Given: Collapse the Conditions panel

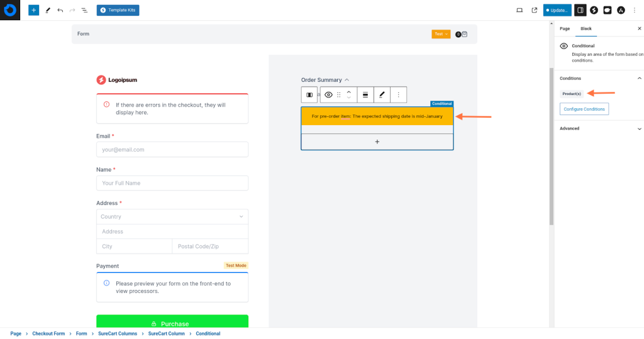Looking at the screenshot, I should click(639, 79).
